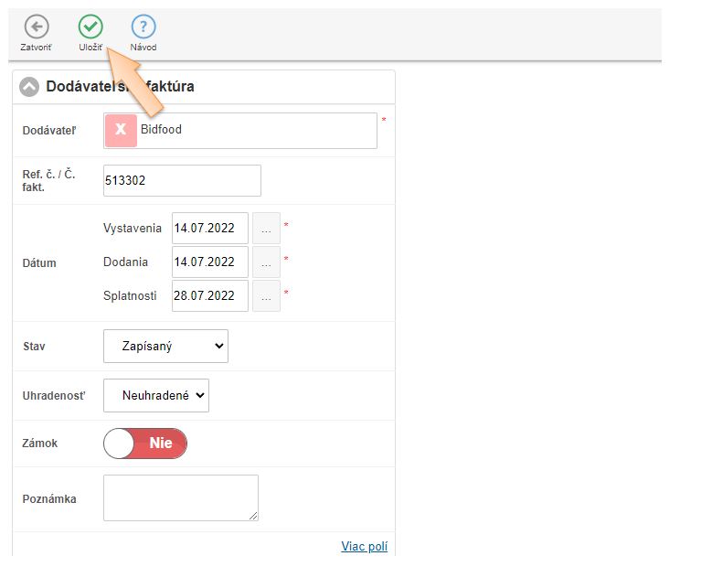Open the Stav dropdown showing Zapísaný
This screenshot has height=588, width=712.
point(165,347)
